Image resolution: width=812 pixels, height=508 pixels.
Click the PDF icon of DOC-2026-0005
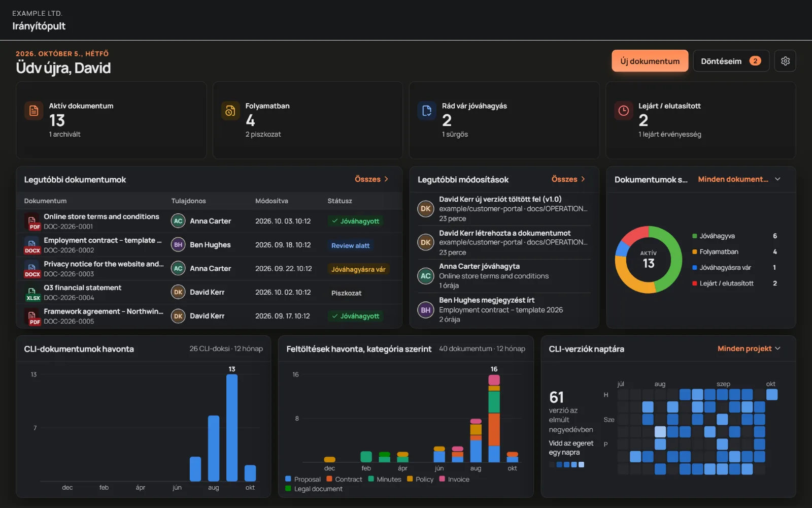pyautogui.click(x=32, y=316)
